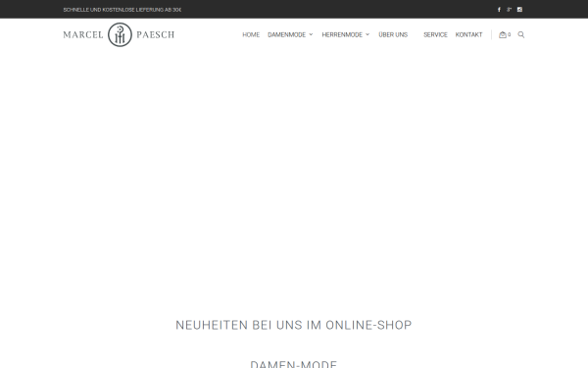Open the HERRENMODE menu item

(x=342, y=34)
